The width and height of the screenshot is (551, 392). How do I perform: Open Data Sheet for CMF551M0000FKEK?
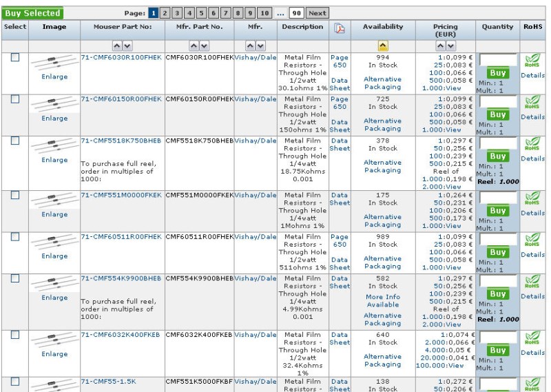340,199
